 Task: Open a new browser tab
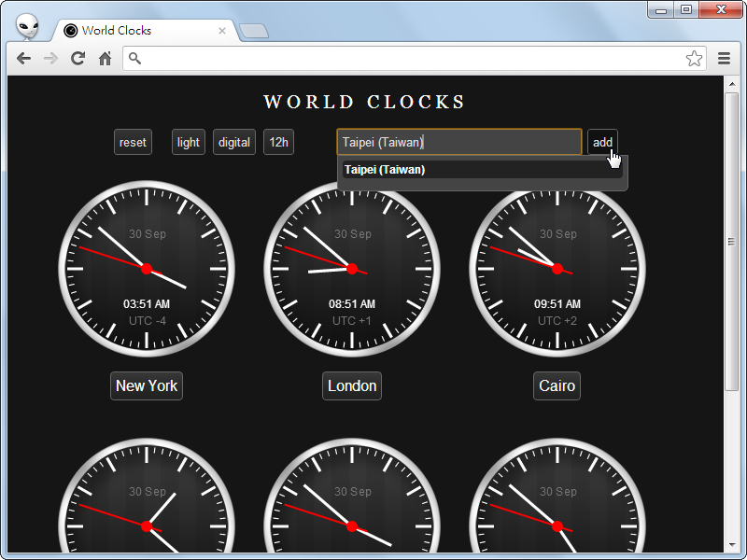pyautogui.click(x=253, y=32)
